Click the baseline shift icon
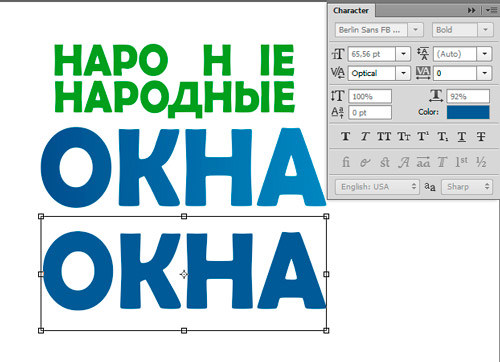This screenshot has height=362, width=500. [338, 112]
